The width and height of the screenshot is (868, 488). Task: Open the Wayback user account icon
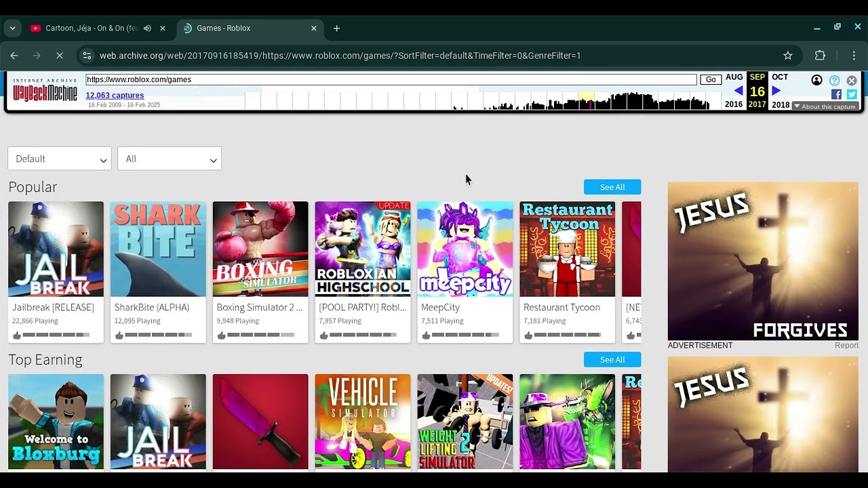pyautogui.click(x=817, y=81)
